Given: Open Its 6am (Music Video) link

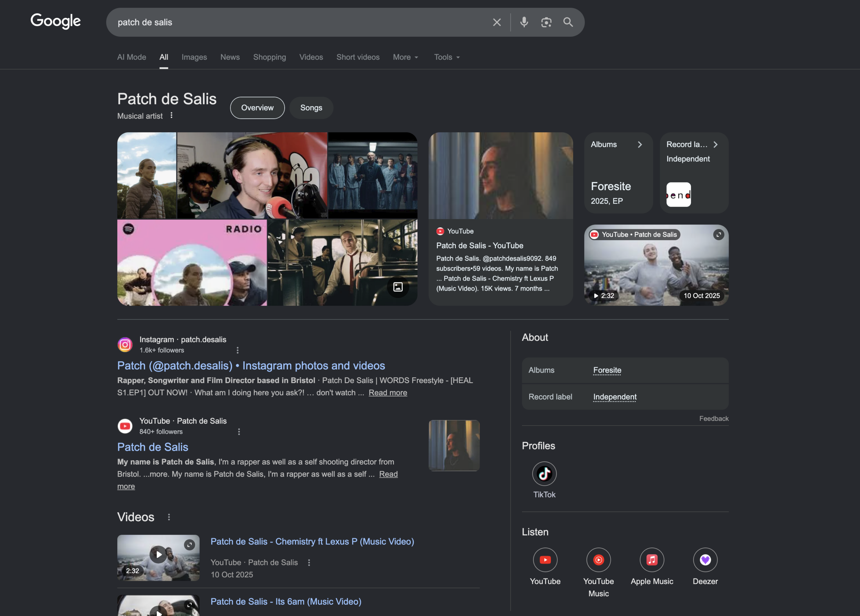Looking at the screenshot, I should click(286, 602).
